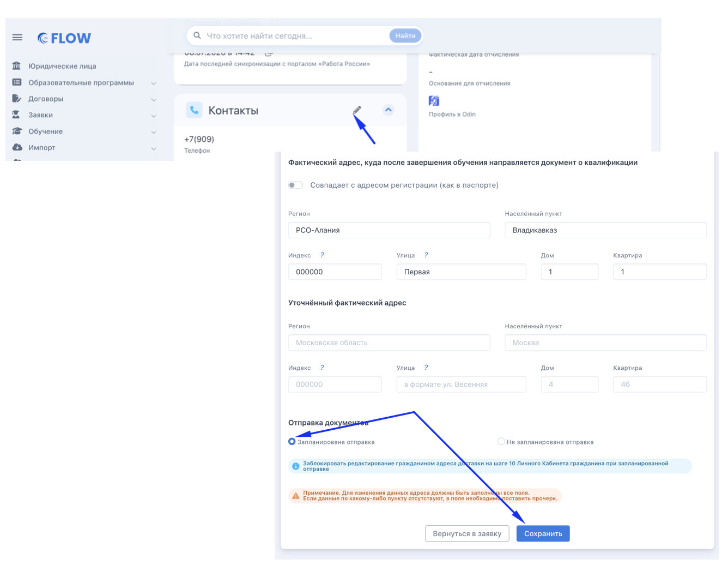Click the orange warning triangle icon

[295, 496]
